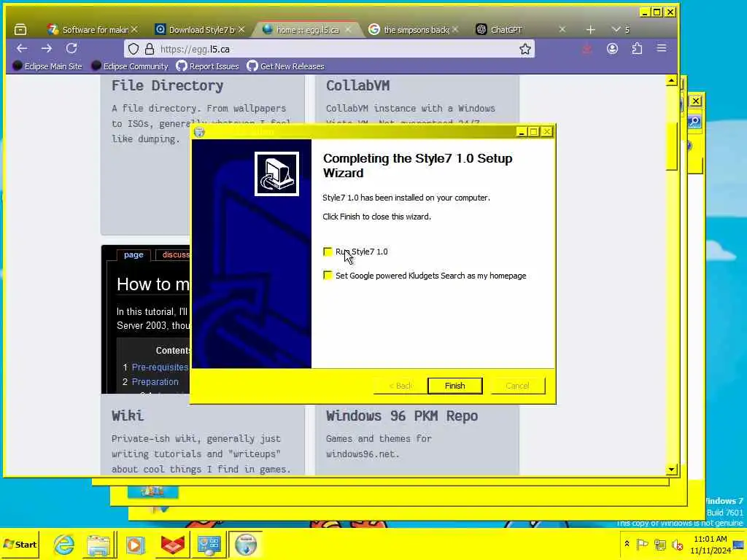This screenshot has height=560, width=747.
Task: Click the CollabVM card heading
Action: point(357,86)
